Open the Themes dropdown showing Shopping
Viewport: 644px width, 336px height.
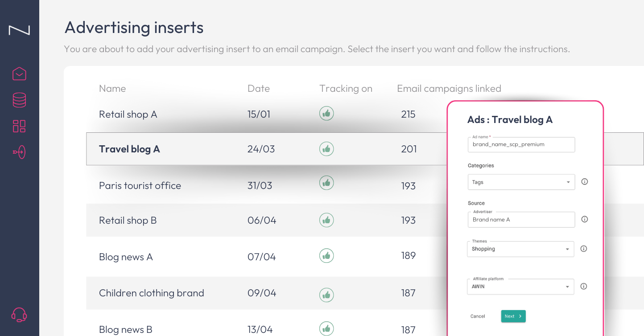tap(520, 249)
